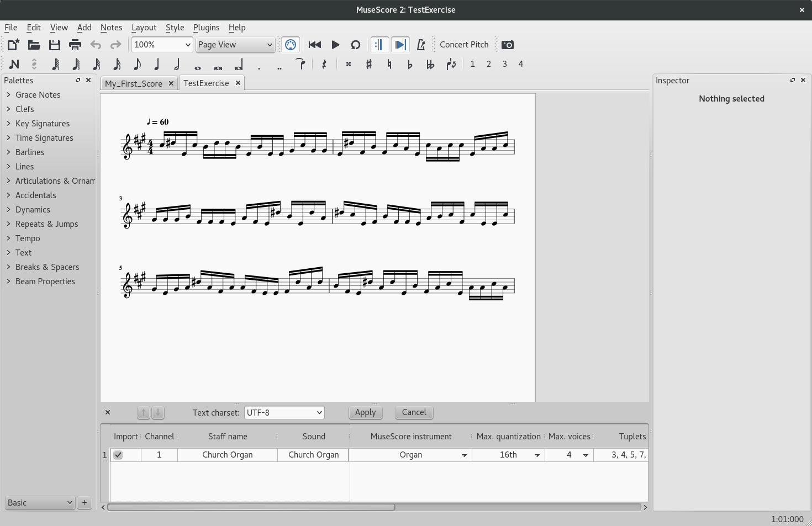
Task: Toggle loop playback icon
Action: pos(356,45)
